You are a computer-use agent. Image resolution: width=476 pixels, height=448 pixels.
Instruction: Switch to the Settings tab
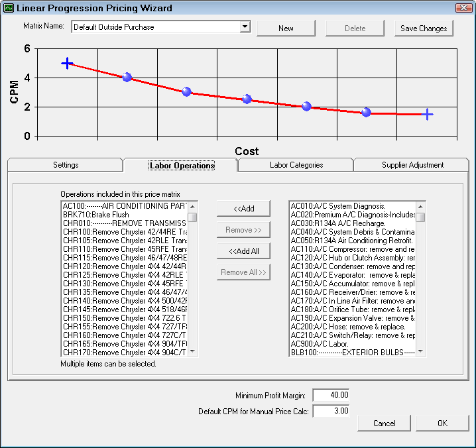pyautogui.click(x=66, y=165)
